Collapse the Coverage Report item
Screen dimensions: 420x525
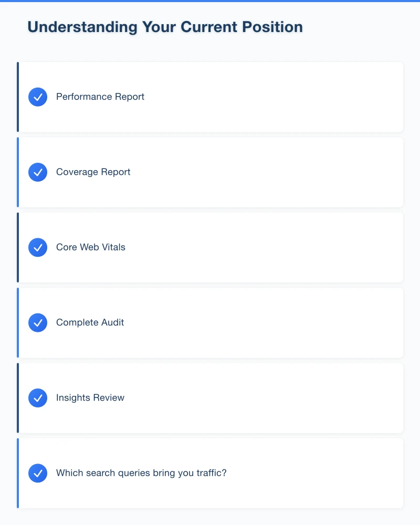point(210,172)
